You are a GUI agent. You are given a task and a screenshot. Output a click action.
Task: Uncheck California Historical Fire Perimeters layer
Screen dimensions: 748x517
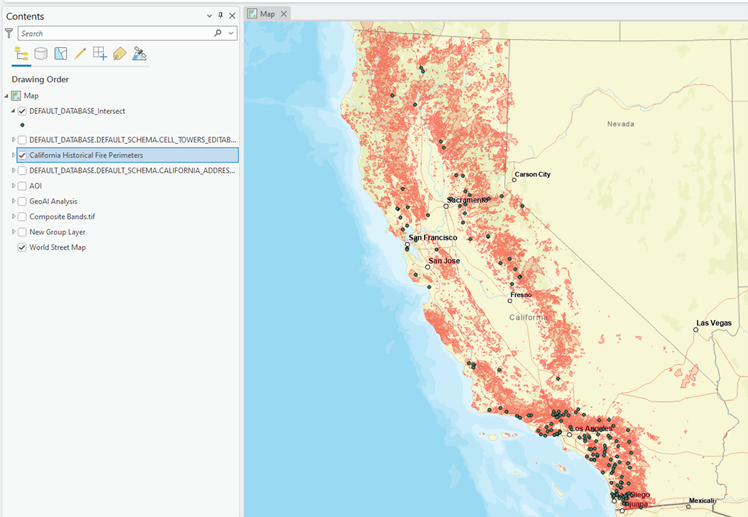click(22, 155)
